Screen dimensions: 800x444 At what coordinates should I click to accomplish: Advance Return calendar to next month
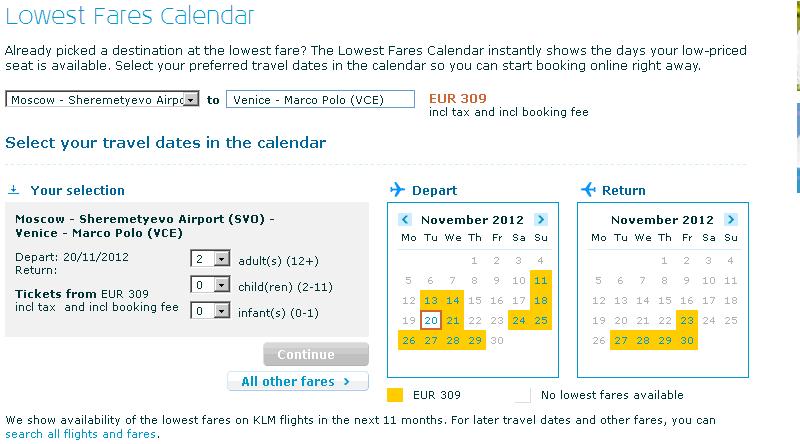731,219
